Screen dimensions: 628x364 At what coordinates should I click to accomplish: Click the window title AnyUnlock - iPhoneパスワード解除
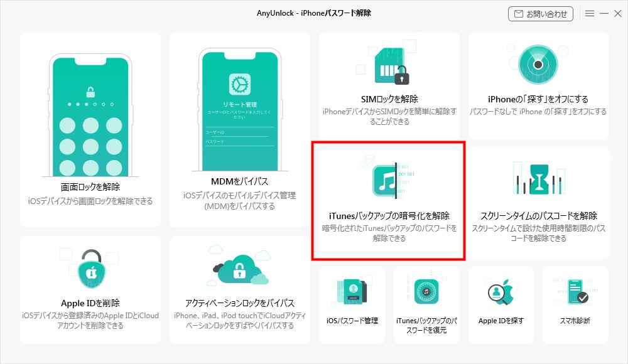click(313, 13)
